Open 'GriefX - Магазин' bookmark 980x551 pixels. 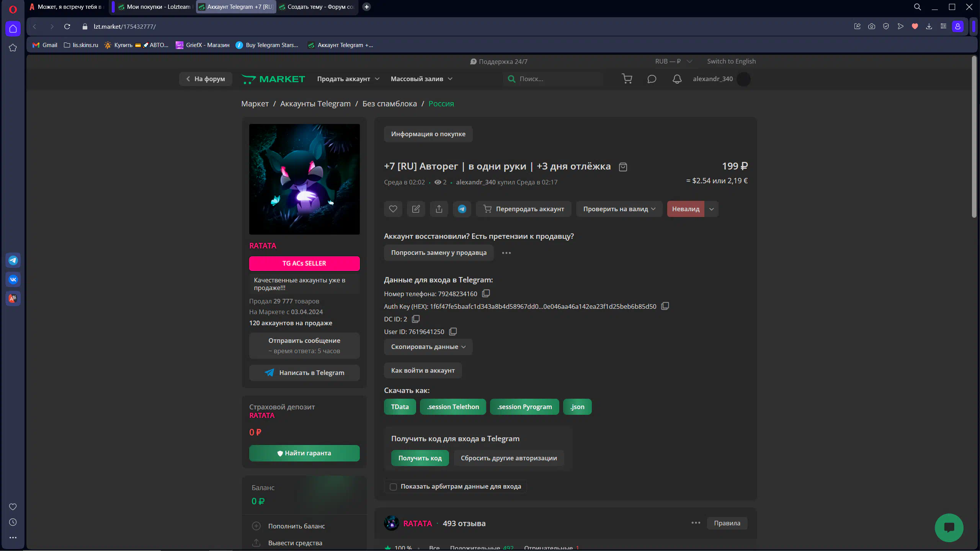(x=203, y=45)
